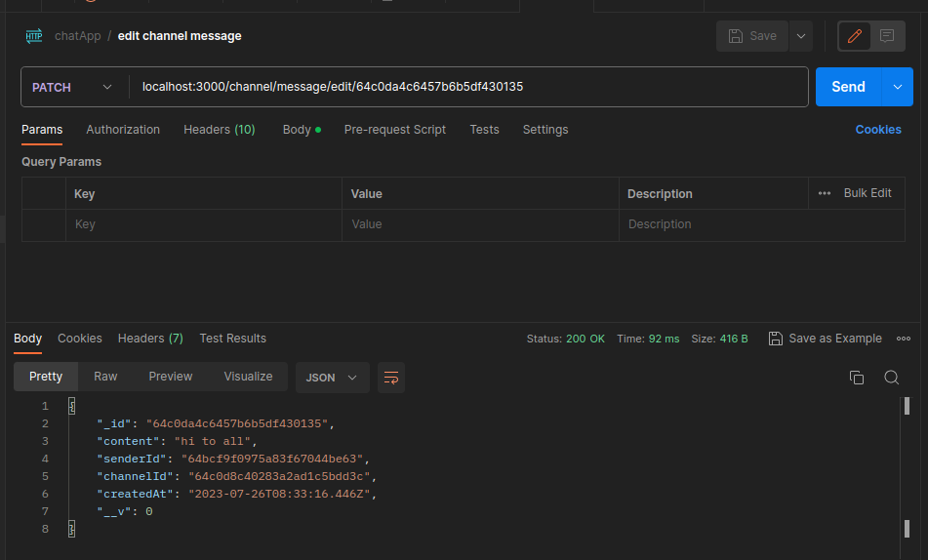Image resolution: width=928 pixels, height=560 pixels.
Task: Click the 200 OK status text
Action: (x=585, y=340)
